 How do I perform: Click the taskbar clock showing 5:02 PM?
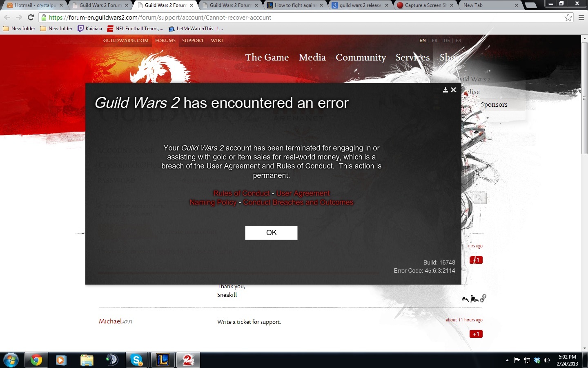tap(568, 360)
